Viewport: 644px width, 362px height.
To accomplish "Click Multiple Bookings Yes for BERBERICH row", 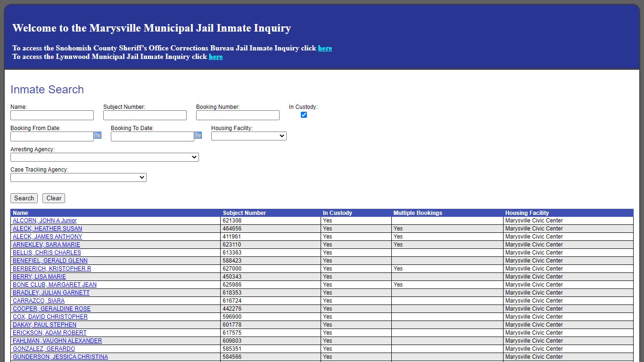I will click(x=398, y=269).
